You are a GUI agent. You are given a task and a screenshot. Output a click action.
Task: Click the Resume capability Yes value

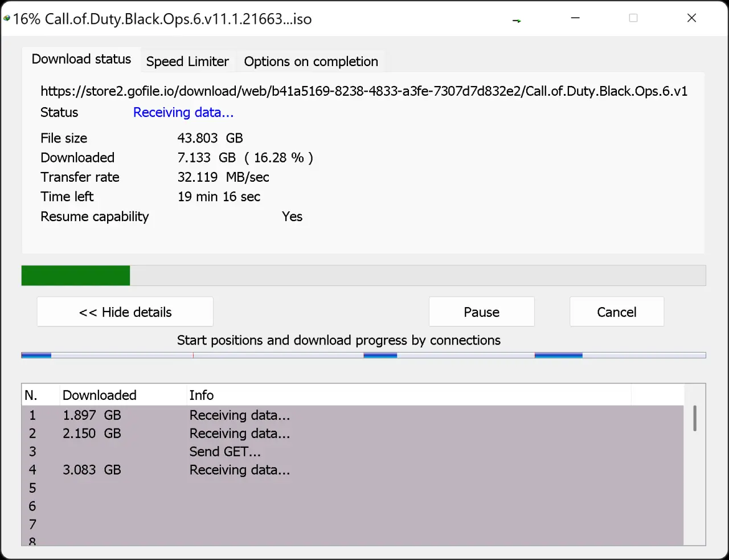[292, 216]
